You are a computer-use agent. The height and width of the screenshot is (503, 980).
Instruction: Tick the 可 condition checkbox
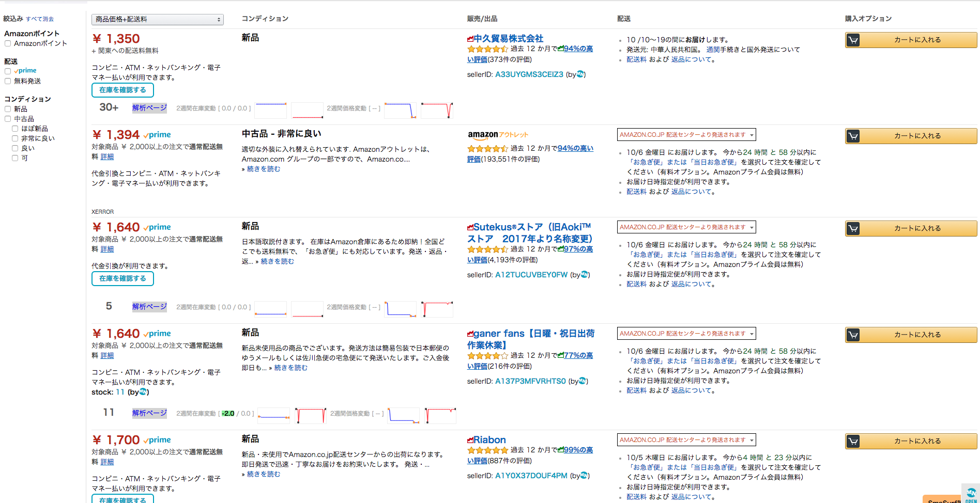pos(15,158)
